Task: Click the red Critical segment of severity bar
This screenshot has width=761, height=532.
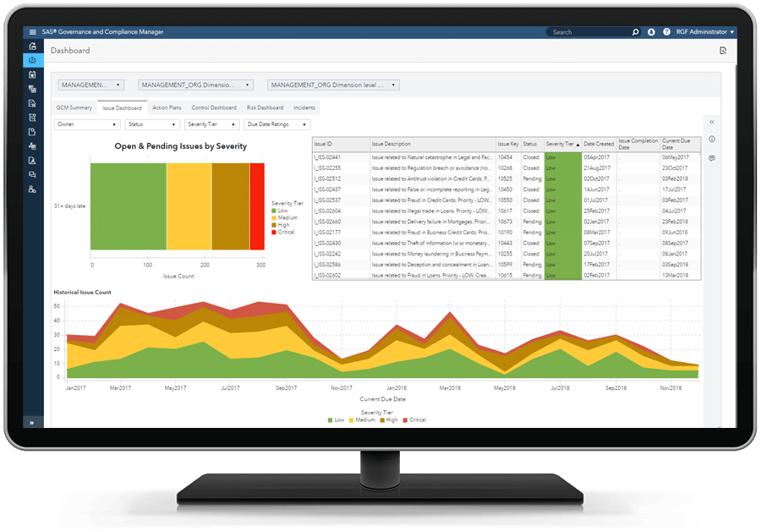Action: [x=257, y=206]
